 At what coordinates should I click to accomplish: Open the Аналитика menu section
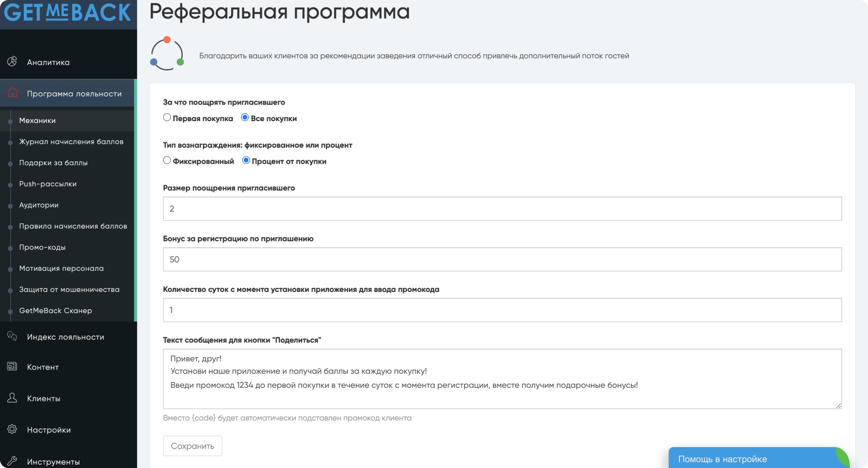[x=68, y=62]
